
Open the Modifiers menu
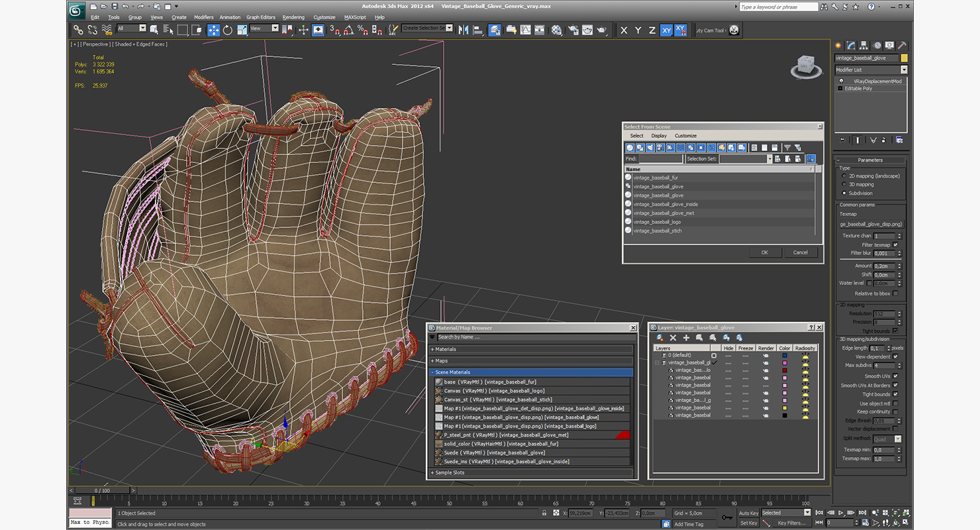(x=204, y=17)
